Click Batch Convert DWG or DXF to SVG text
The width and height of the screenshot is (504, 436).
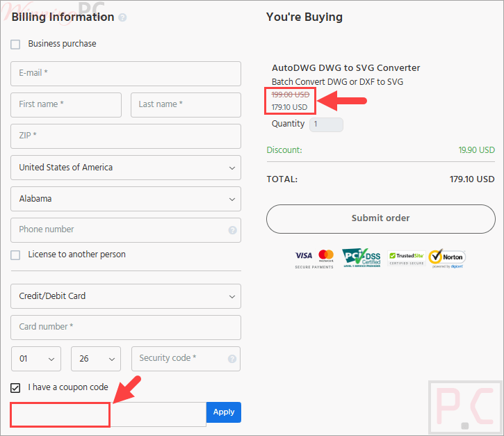tap(337, 82)
